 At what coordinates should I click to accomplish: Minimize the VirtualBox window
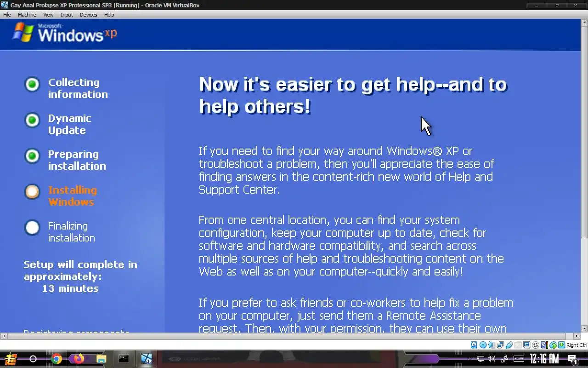click(x=537, y=5)
